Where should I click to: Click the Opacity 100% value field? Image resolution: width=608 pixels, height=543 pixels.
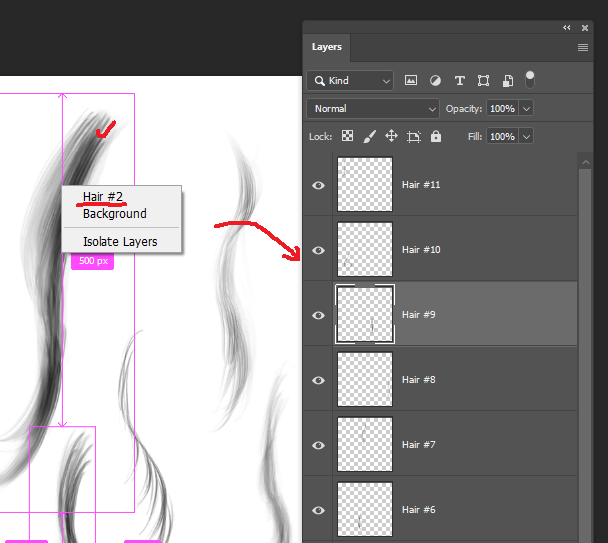[x=503, y=109]
